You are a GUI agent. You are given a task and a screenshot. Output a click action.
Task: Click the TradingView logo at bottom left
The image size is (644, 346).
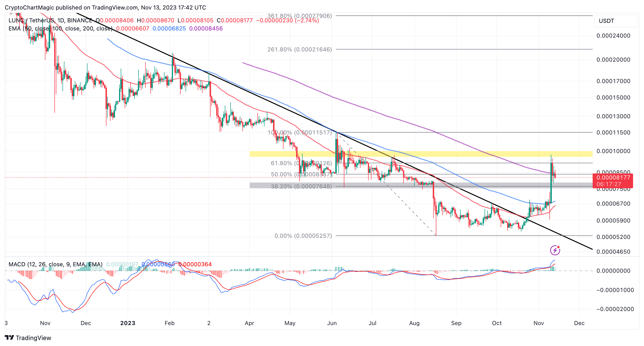[x=28, y=338]
